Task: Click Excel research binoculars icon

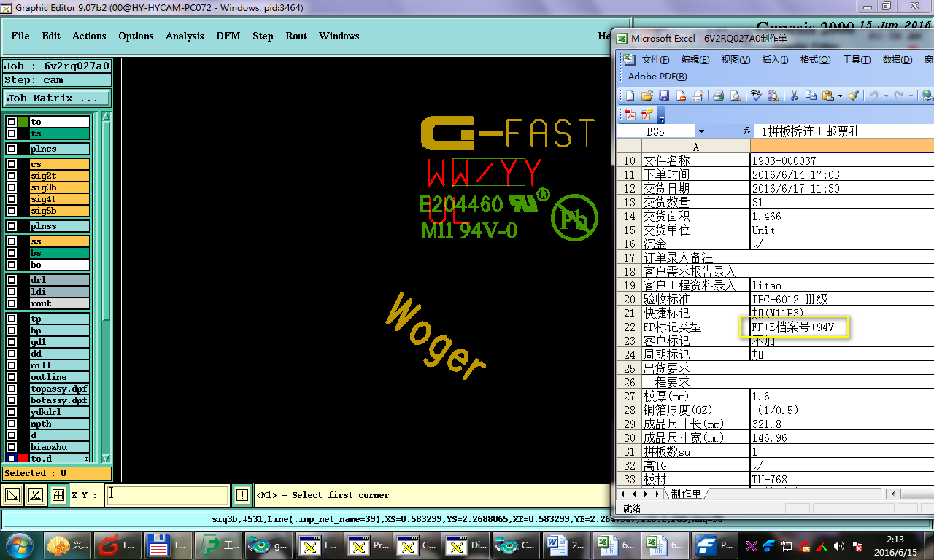Action: tap(773, 96)
